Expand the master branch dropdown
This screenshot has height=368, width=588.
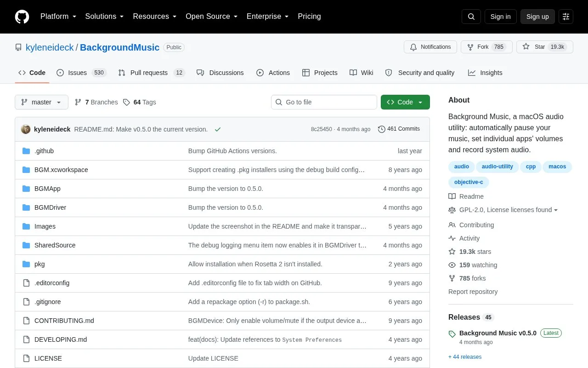41,102
